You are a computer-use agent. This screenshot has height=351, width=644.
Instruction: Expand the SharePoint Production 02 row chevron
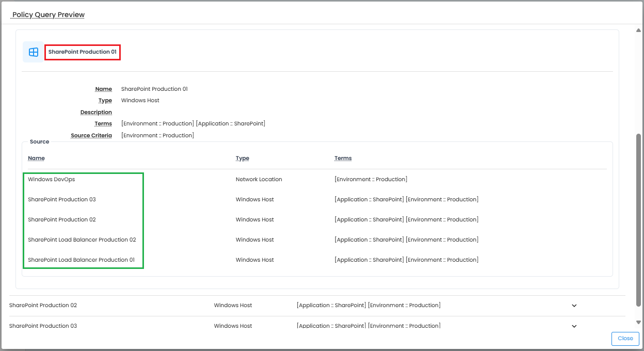(574, 306)
